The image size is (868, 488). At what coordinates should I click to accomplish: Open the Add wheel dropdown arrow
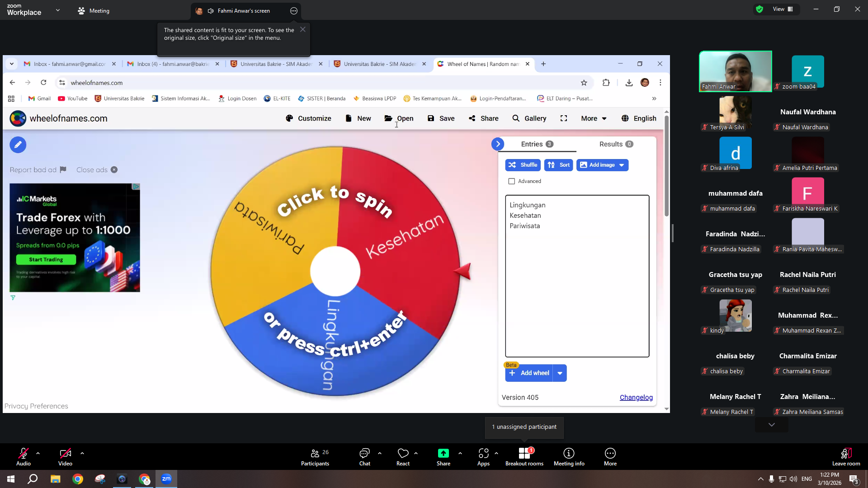point(560,373)
